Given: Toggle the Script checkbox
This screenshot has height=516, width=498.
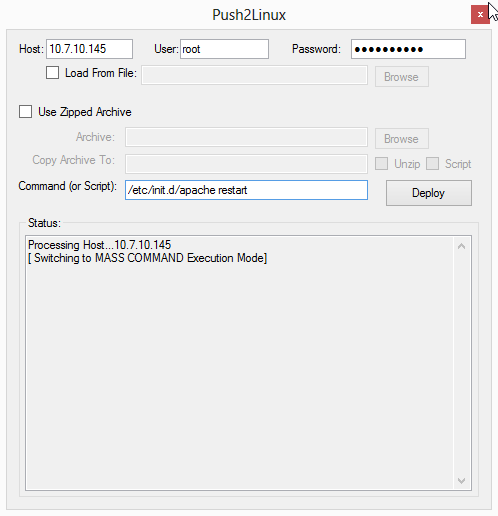Looking at the screenshot, I should point(432,164).
